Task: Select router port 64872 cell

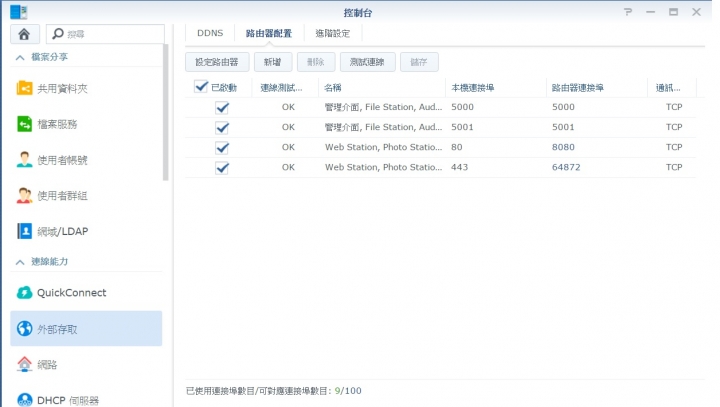Action: coord(566,167)
